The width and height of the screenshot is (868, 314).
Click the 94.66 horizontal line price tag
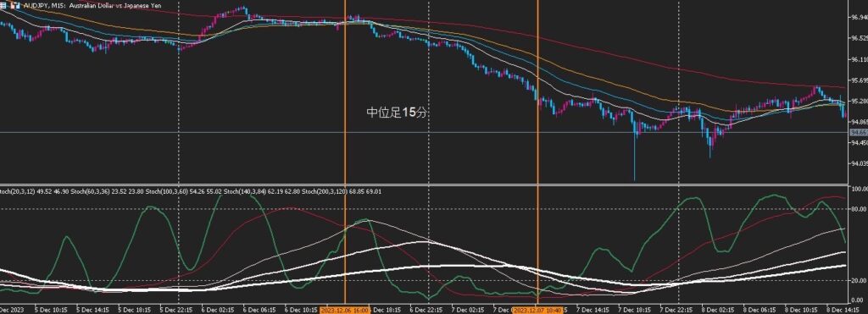pyautogui.click(x=858, y=132)
